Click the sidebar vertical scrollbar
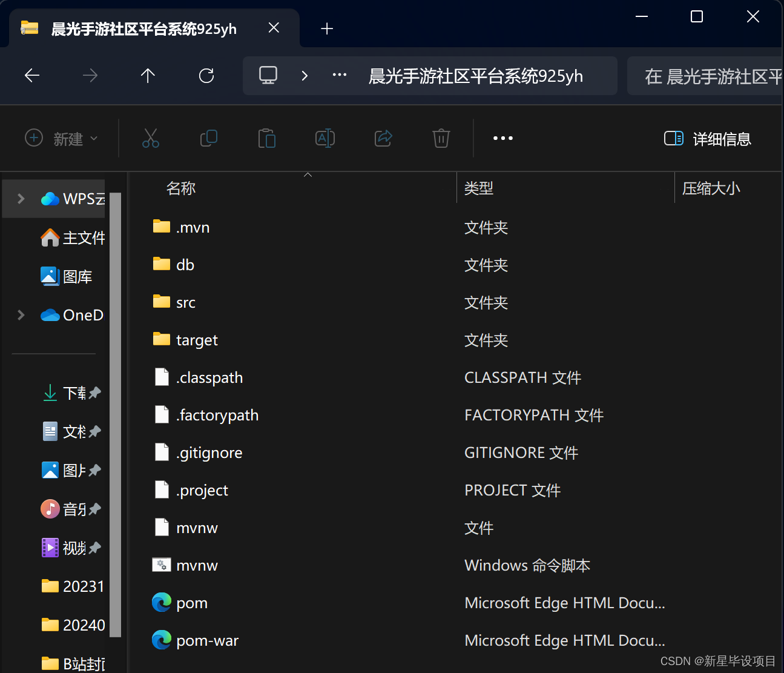Image resolution: width=784 pixels, height=673 pixels. [x=116, y=414]
